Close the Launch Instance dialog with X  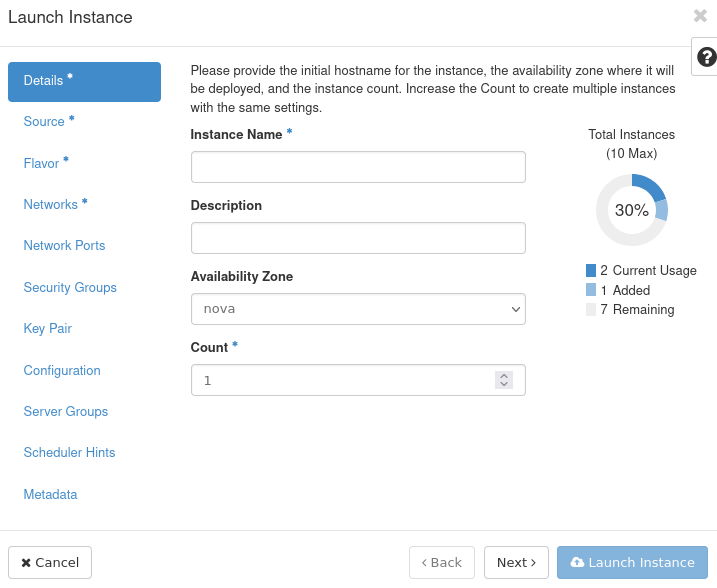[x=700, y=16]
